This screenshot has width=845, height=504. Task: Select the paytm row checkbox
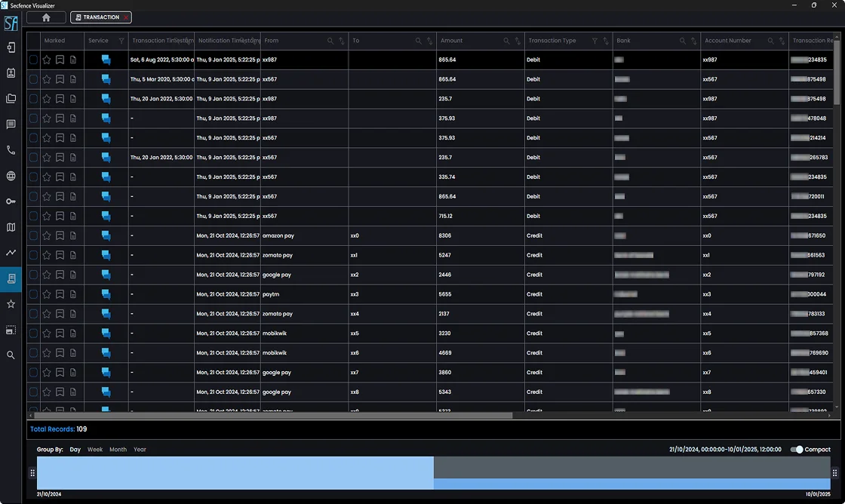(33, 294)
